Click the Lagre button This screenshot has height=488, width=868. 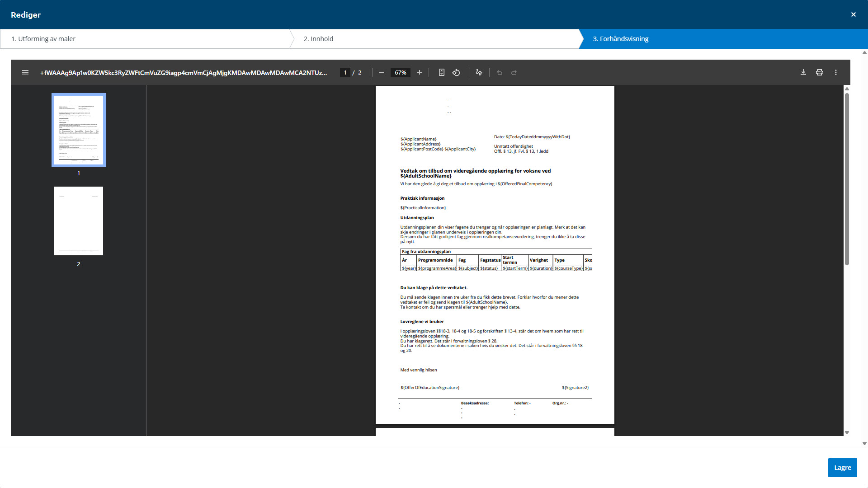(x=843, y=468)
